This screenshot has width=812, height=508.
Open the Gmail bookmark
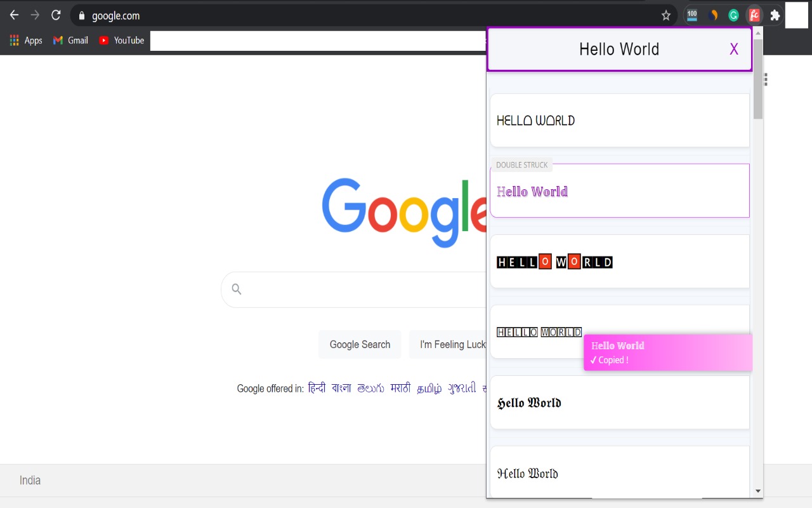click(70, 40)
